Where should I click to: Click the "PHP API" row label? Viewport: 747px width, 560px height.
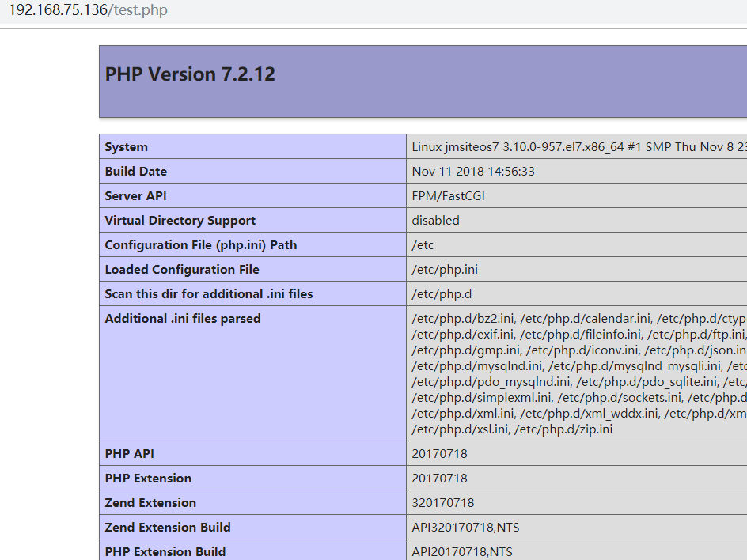[x=129, y=454]
